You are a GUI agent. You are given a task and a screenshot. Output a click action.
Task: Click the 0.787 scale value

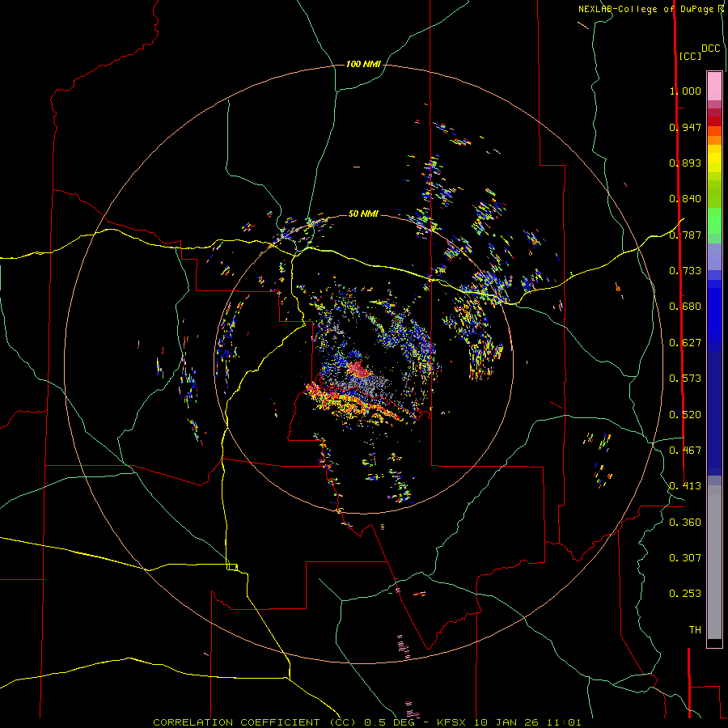[685, 235]
